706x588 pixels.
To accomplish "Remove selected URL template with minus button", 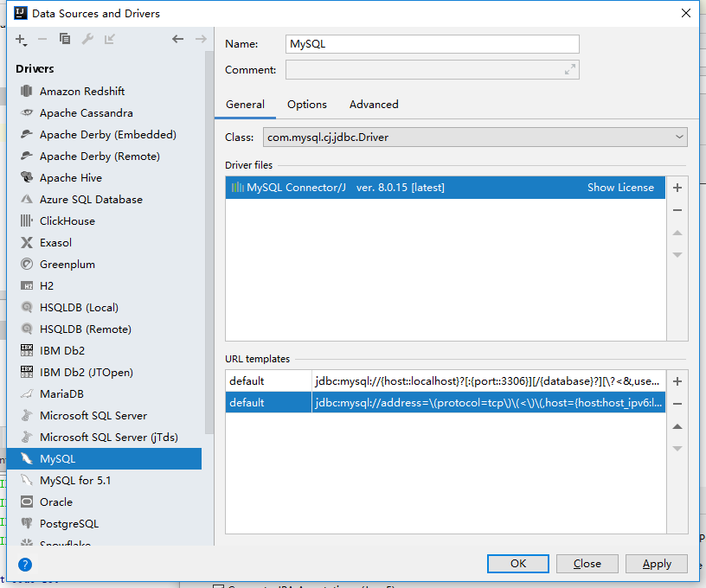I will point(677,404).
